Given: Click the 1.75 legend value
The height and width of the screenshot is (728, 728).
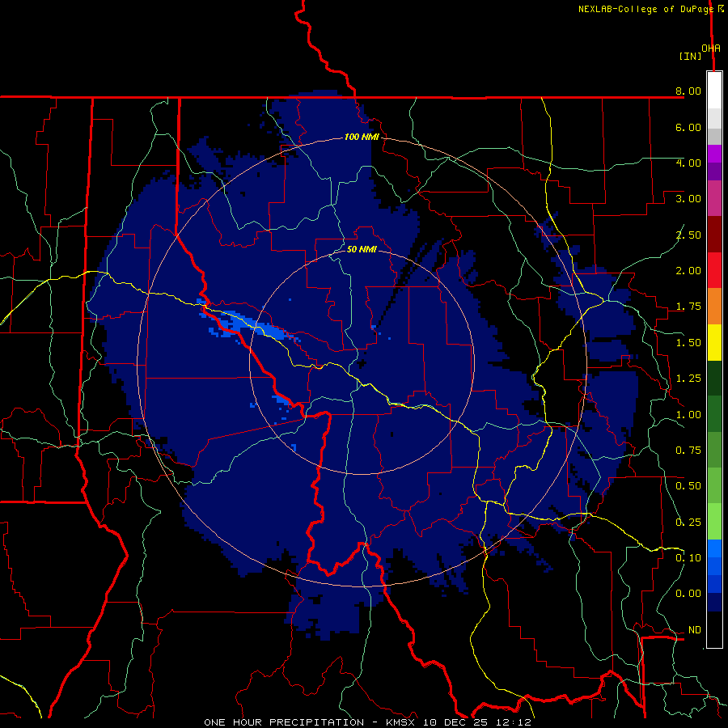Looking at the screenshot, I should tap(688, 307).
